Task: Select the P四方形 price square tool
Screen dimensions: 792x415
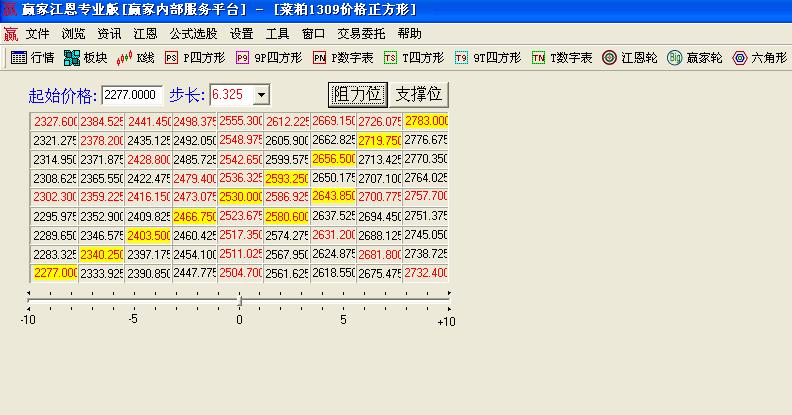Action: tap(195, 58)
